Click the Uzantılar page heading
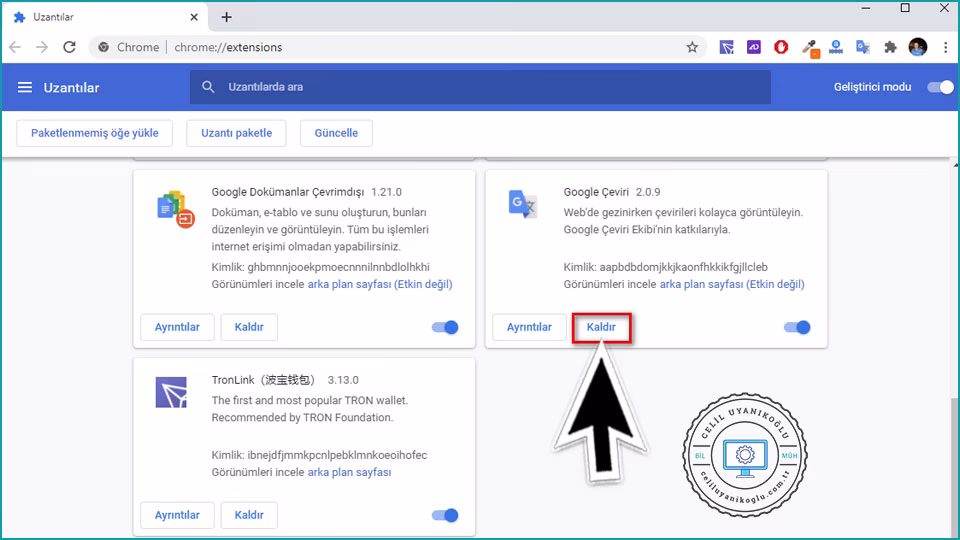960x540 pixels. point(71,88)
